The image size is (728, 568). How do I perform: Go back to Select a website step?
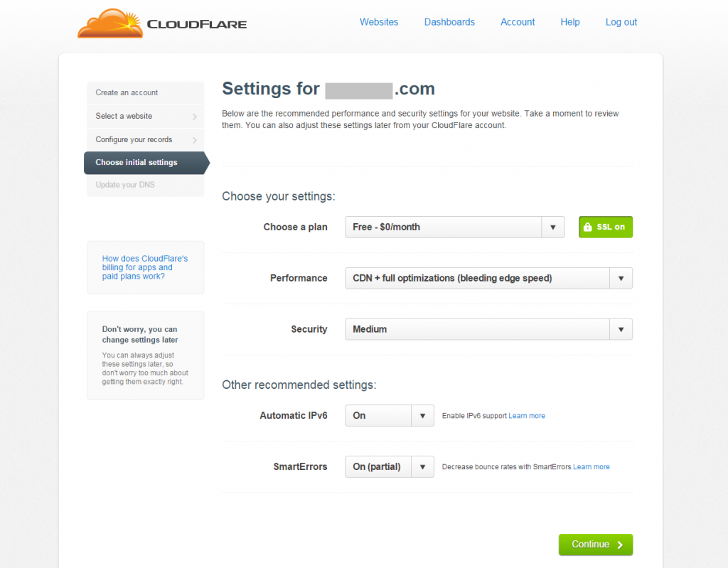(x=145, y=116)
